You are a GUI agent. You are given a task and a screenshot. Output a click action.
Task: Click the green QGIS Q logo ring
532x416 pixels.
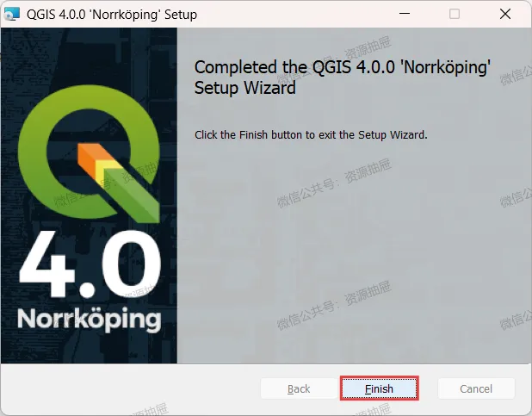click(35, 149)
